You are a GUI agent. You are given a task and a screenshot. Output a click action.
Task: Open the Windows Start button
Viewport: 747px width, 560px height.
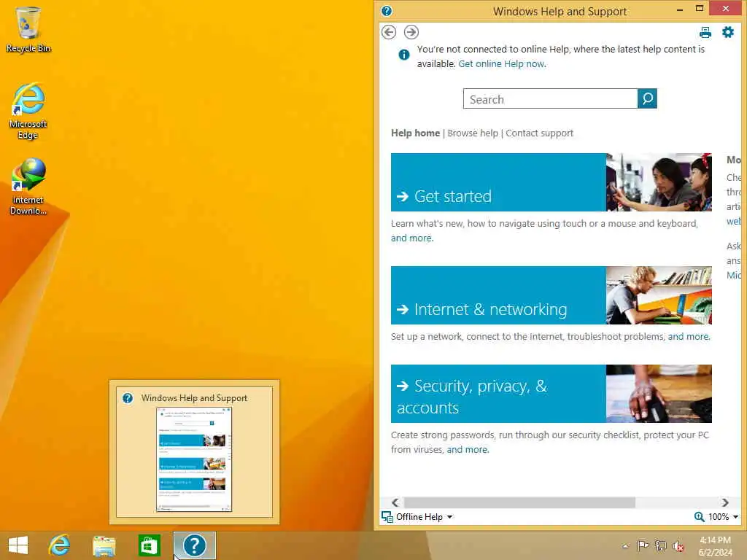18,545
